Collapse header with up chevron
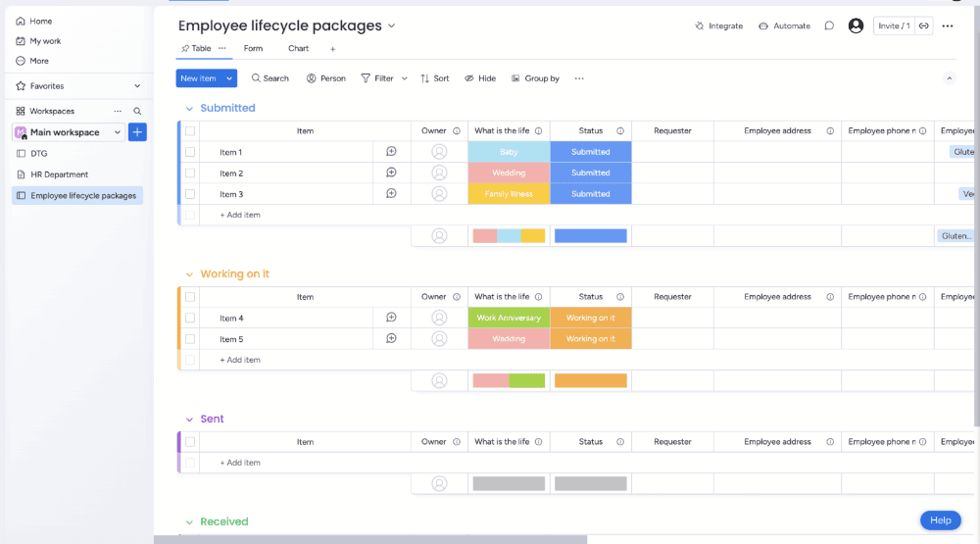This screenshot has width=980, height=544. pos(950,78)
